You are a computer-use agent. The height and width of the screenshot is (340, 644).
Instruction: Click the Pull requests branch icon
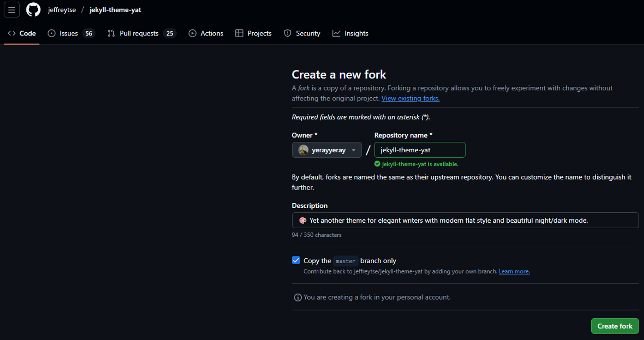click(x=111, y=33)
